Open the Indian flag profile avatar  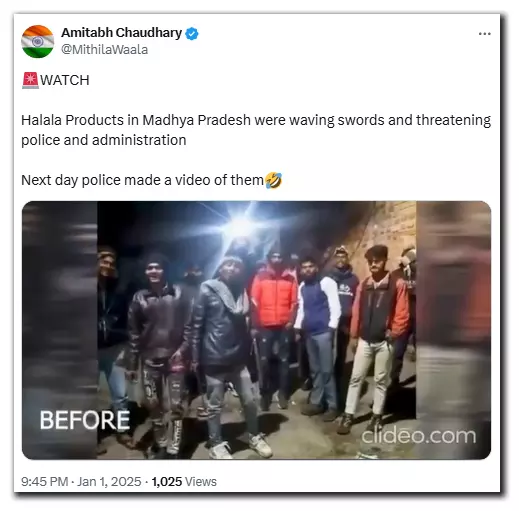tap(37, 41)
